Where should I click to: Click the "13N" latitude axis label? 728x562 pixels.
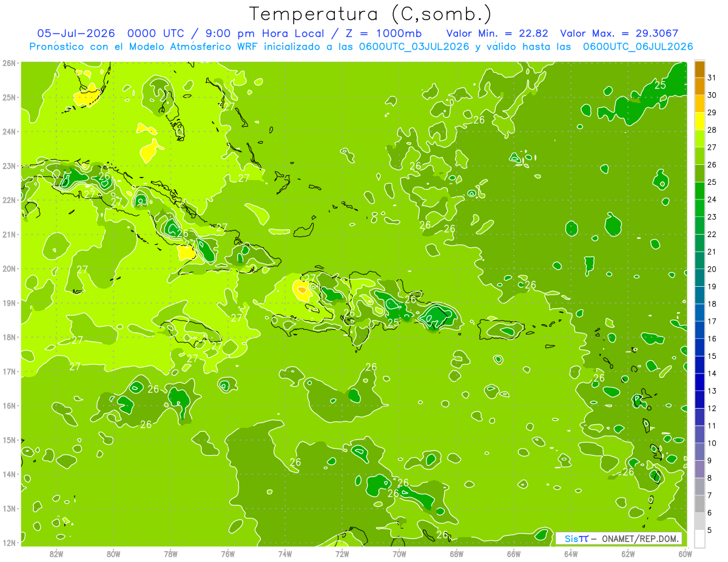(10, 509)
